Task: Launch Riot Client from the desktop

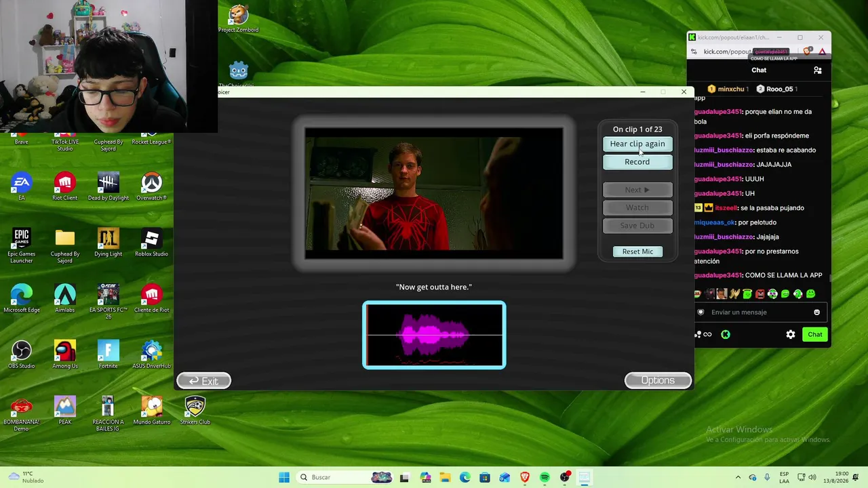Action: point(65,187)
